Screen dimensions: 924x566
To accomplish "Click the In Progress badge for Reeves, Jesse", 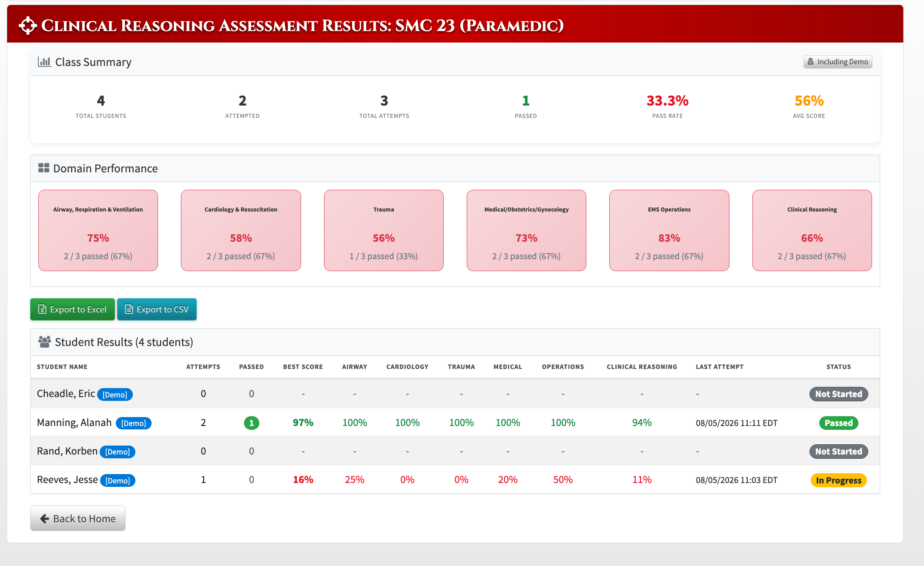I will click(x=838, y=480).
